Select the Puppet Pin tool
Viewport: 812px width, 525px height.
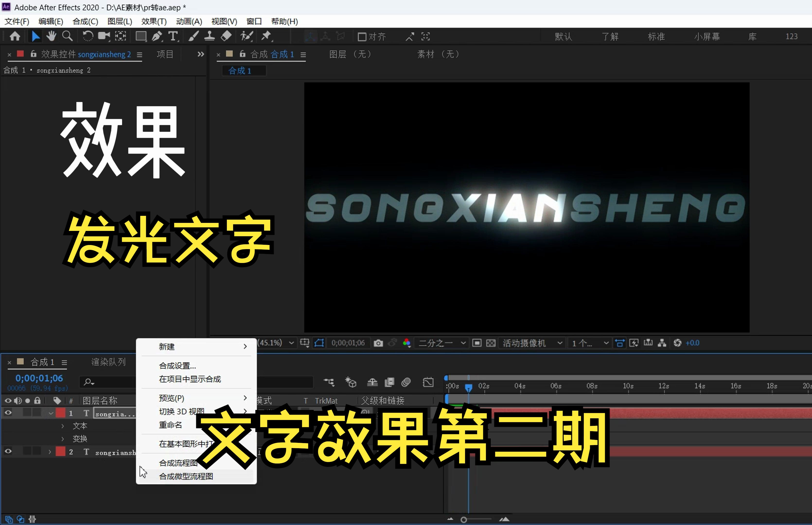pos(266,36)
